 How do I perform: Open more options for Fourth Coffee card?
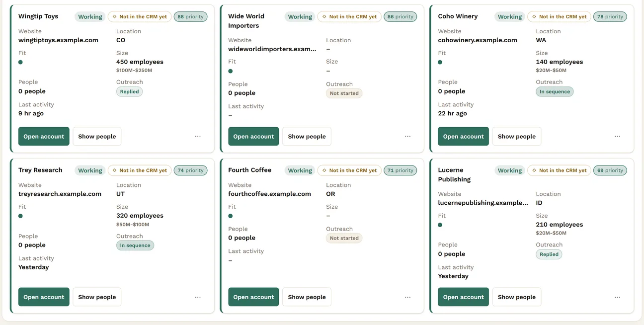[407, 297]
